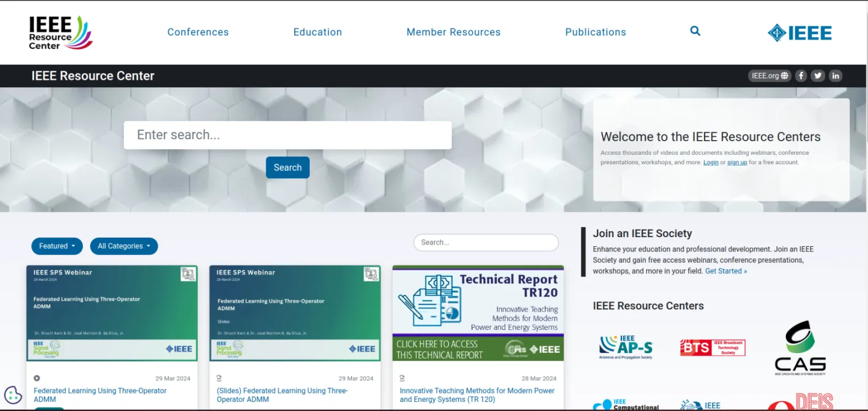Expand the All Categories dropdown
This screenshot has height=411, width=868.
124,246
